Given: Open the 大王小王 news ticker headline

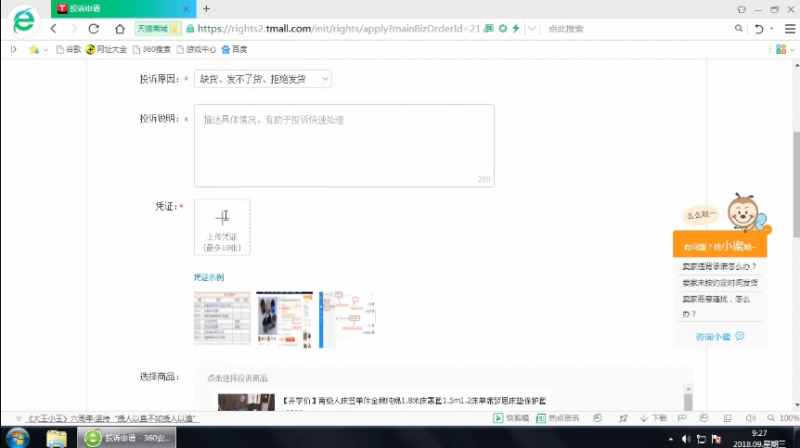Looking at the screenshot, I should click(x=111, y=418).
